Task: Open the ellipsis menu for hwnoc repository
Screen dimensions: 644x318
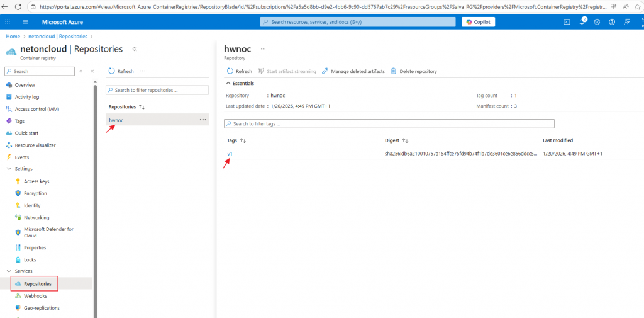Action: coord(203,120)
